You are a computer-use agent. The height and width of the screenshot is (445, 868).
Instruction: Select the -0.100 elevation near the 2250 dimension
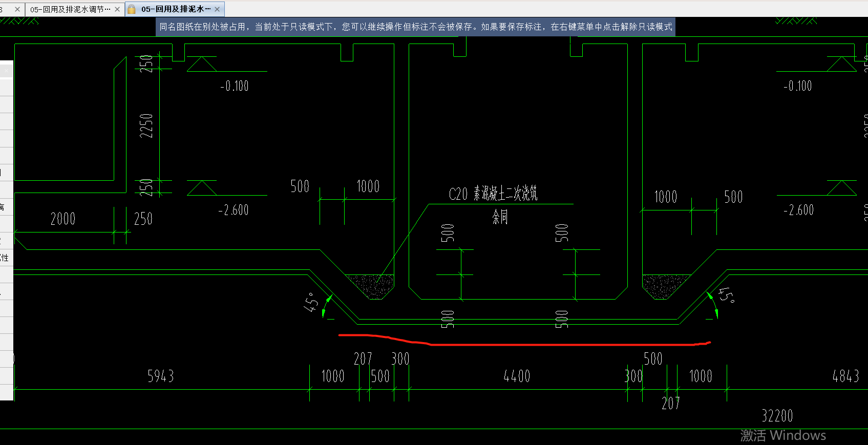pos(235,86)
